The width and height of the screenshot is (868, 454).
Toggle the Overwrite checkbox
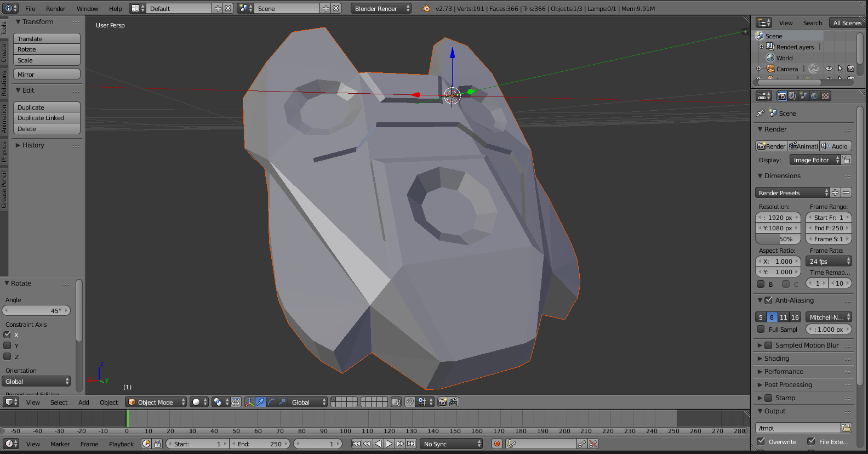pos(761,441)
